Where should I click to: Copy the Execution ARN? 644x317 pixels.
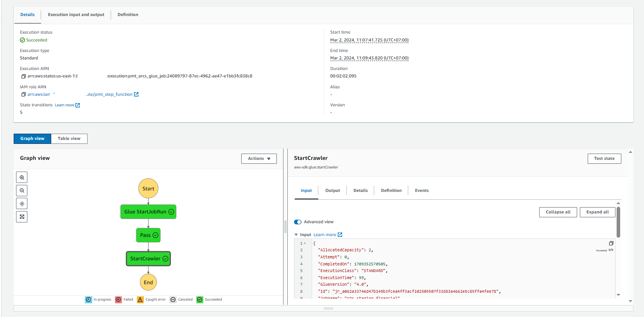(23, 76)
